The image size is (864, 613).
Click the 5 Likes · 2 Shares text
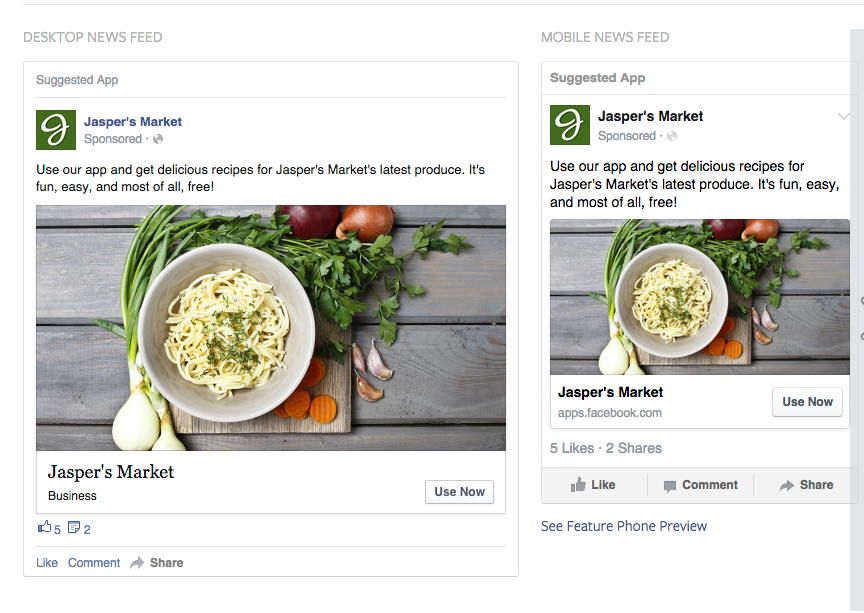click(603, 448)
